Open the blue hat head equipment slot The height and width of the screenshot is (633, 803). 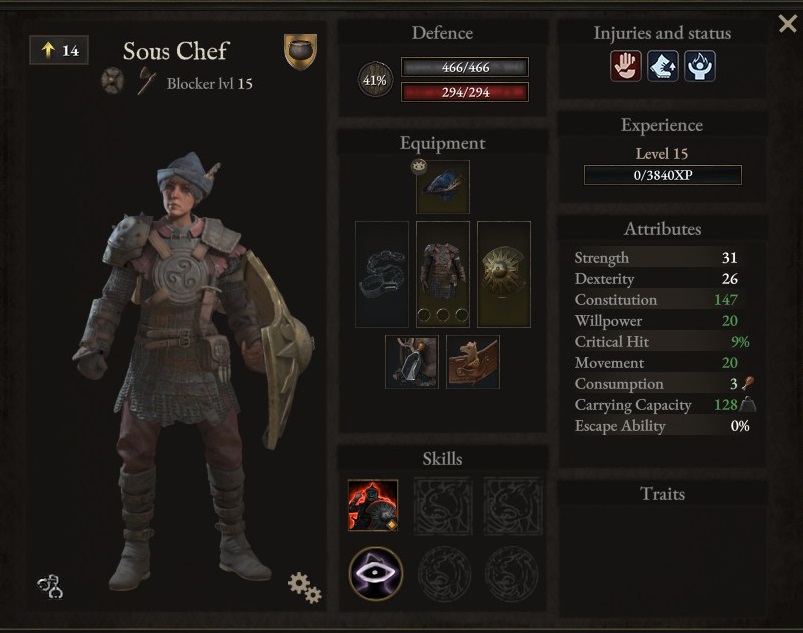click(443, 187)
